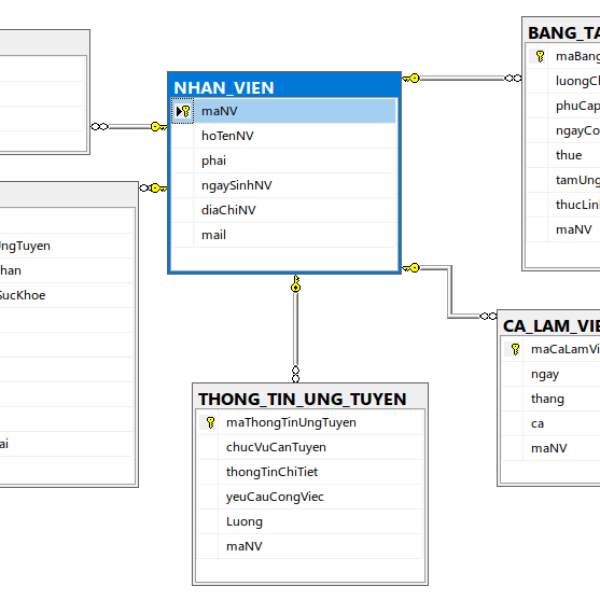Select the hoTenNV column row

point(284,136)
